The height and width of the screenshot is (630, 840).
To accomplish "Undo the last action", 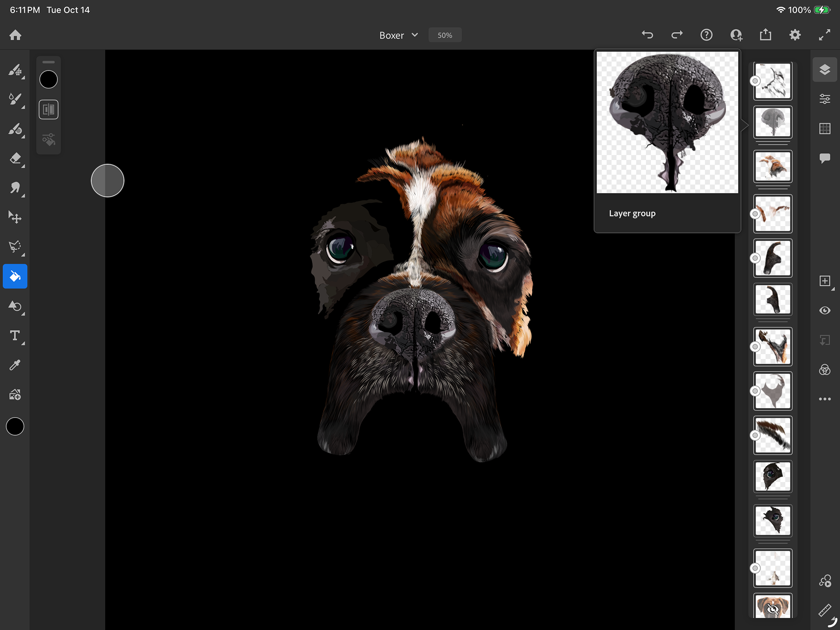I will tap(647, 35).
